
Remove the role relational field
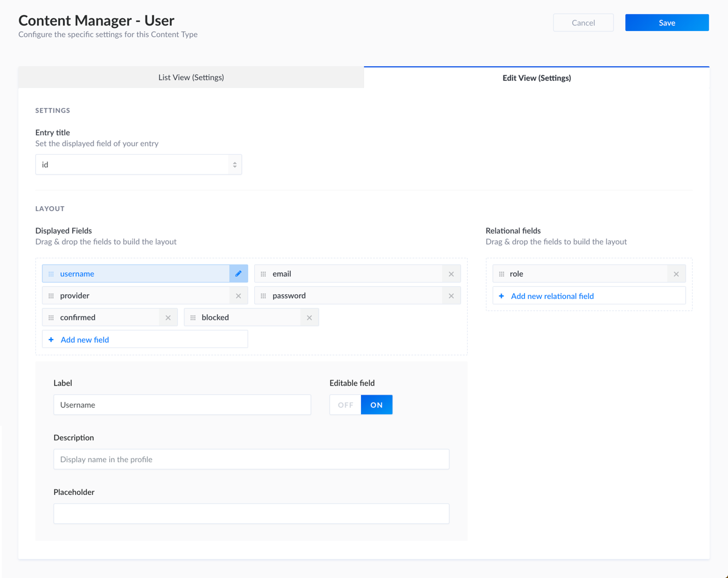point(676,274)
